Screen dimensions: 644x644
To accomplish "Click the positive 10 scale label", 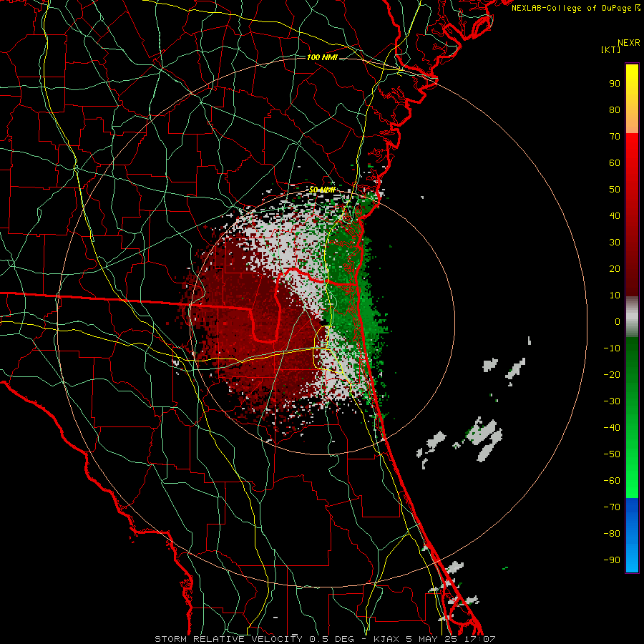I will click(x=615, y=296).
